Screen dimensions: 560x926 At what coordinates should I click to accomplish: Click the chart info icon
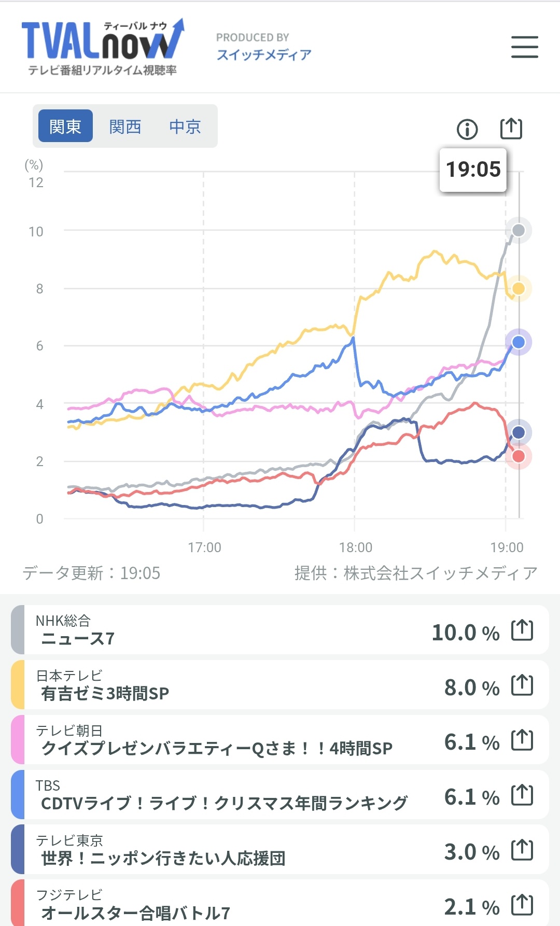click(467, 129)
